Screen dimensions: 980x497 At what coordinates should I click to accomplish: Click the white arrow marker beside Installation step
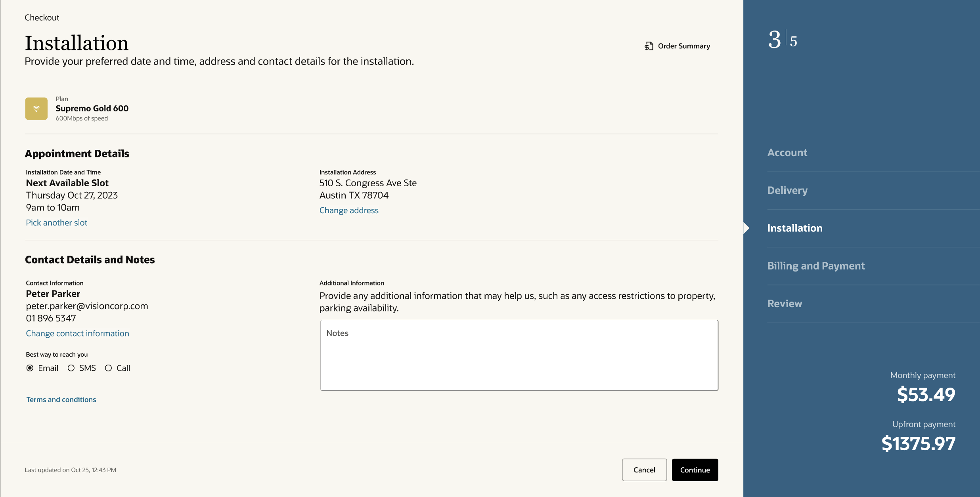click(x=746, y=228)
